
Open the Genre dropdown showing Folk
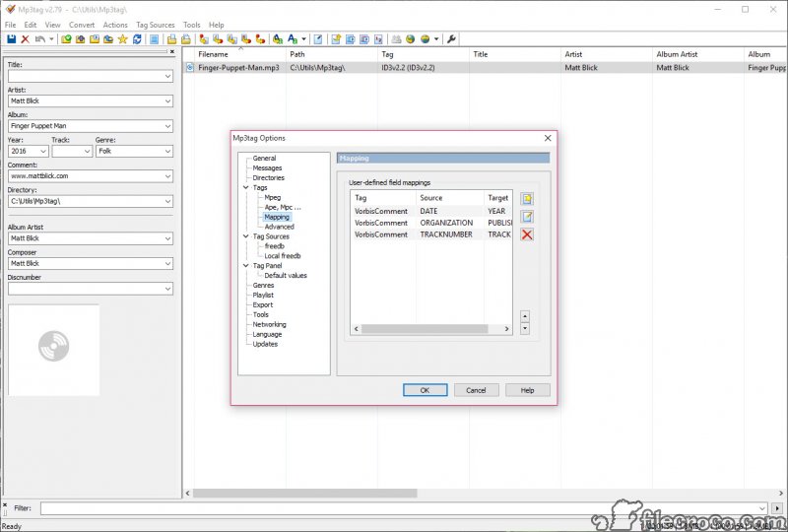click(x=167, y=151)
